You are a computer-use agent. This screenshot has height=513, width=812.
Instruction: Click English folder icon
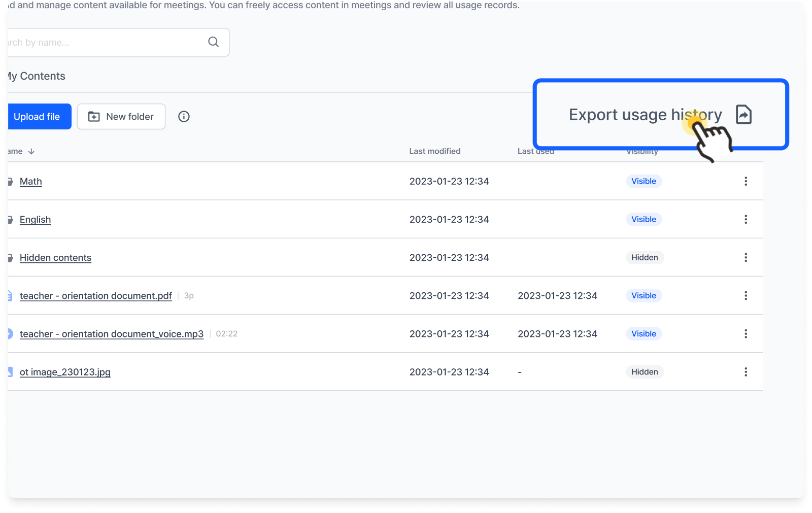[10, 219]
